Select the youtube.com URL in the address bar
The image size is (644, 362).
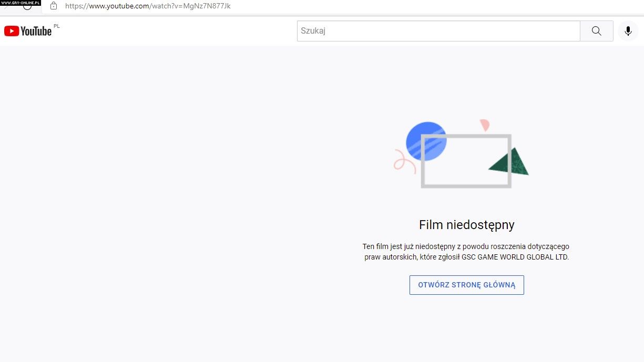[x=148, y=6]
